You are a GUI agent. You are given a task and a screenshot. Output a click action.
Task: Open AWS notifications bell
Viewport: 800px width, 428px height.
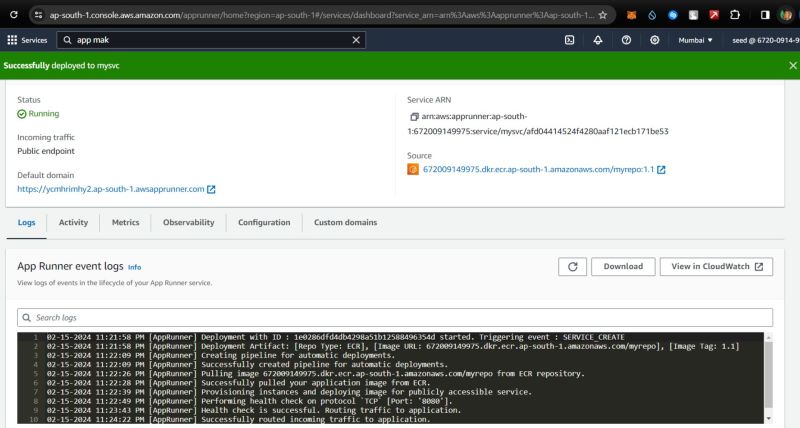597,40
